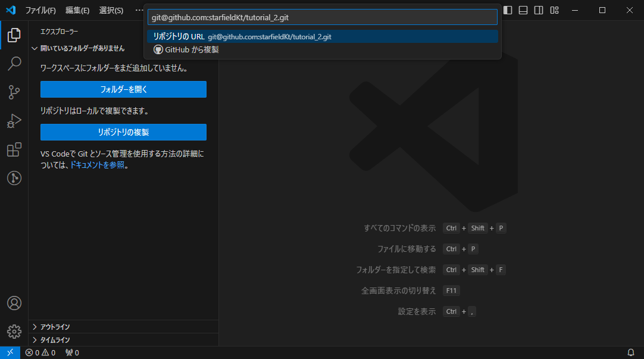644x359 pixels.
Task: Click the 設定を表示 shortcut label
Action: (417, 312)
